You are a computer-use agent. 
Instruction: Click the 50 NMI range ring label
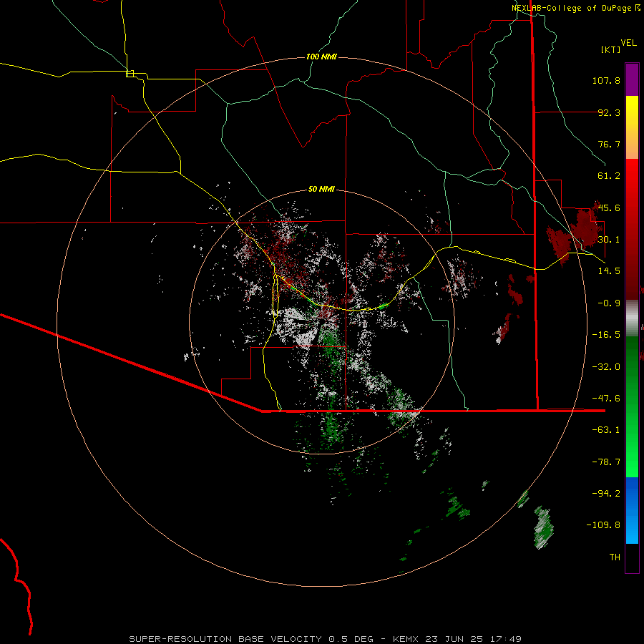point(321,189)
